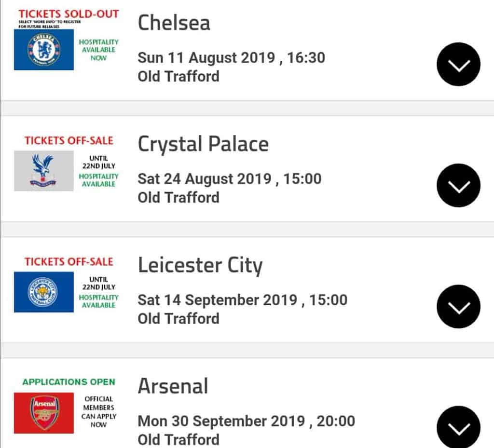This screenshot has width=494, height=448.
Task: Select the Leicester City match heading
Action: (200, 265)
